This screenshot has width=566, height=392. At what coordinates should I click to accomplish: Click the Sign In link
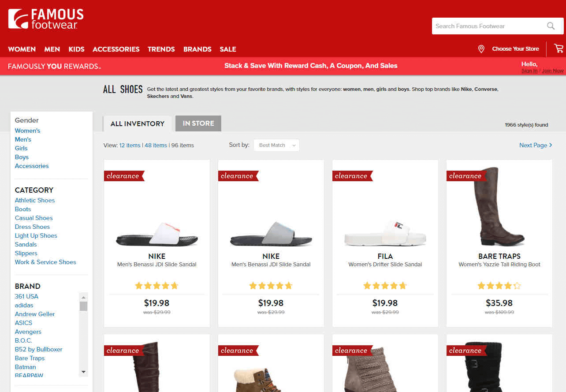pos(529,71)
